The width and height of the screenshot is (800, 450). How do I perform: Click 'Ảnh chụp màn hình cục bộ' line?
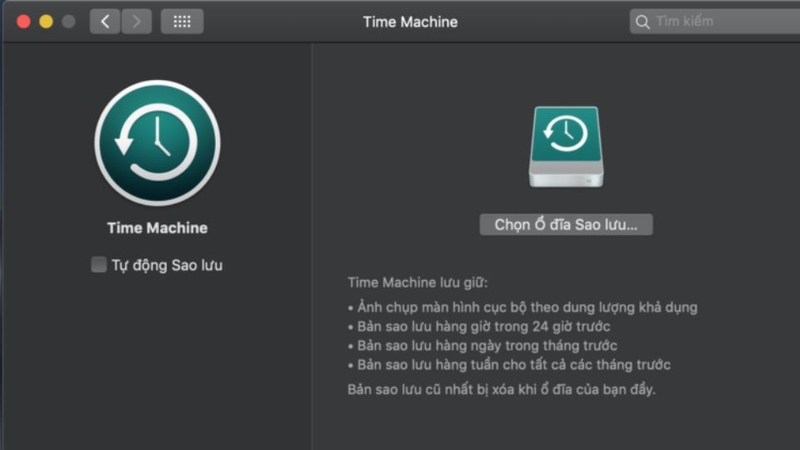coord(522,307)
